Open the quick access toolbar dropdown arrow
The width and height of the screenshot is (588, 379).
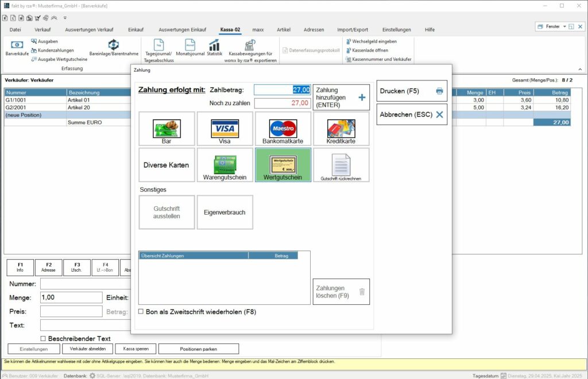point(65,18)
